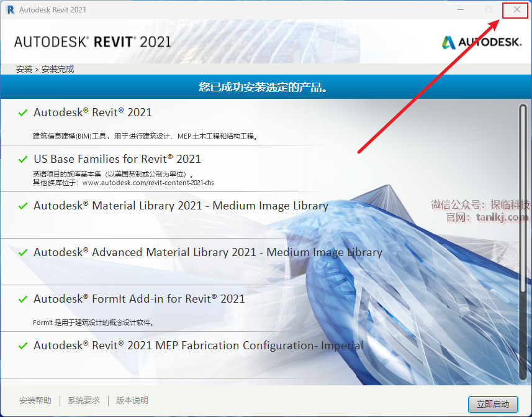Select US Base Families for Revit 2021
The image size is (532, 417).
pyautogui.click(x=117, y=159)
